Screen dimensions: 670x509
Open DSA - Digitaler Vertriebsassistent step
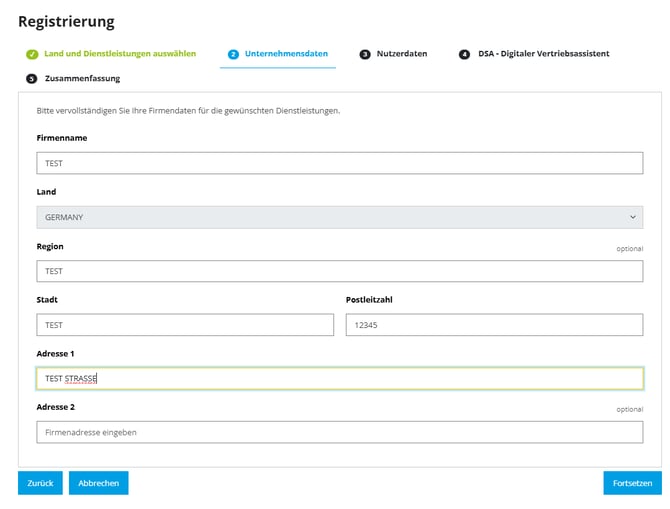543,54
